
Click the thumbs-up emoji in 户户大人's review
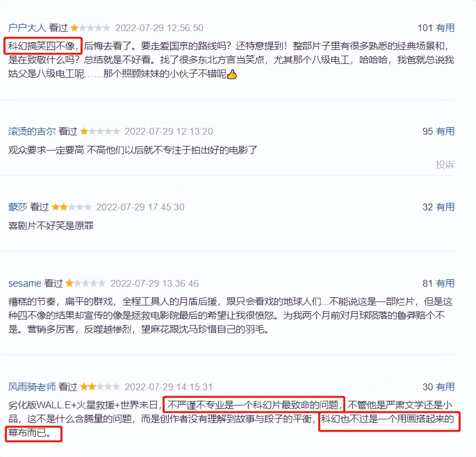[232, 74]
